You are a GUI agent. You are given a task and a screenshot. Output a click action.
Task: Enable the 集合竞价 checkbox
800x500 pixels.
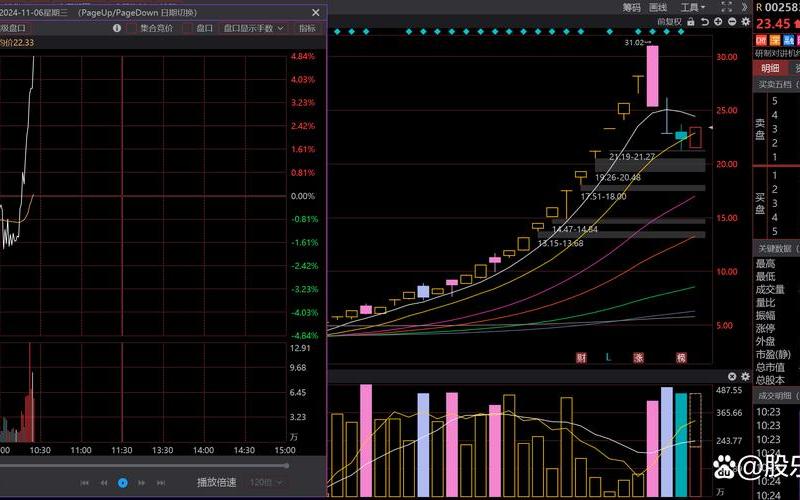point(131,28)
